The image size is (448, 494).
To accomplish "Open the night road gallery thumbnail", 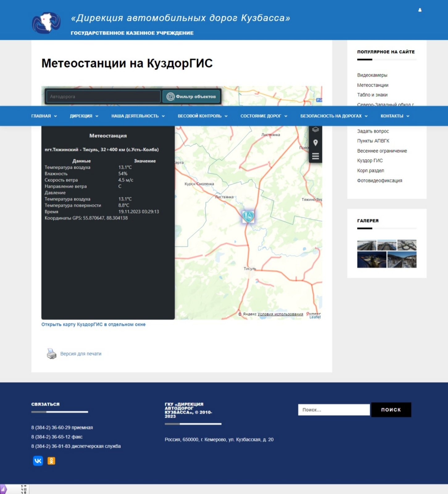I will coord(372,260).
